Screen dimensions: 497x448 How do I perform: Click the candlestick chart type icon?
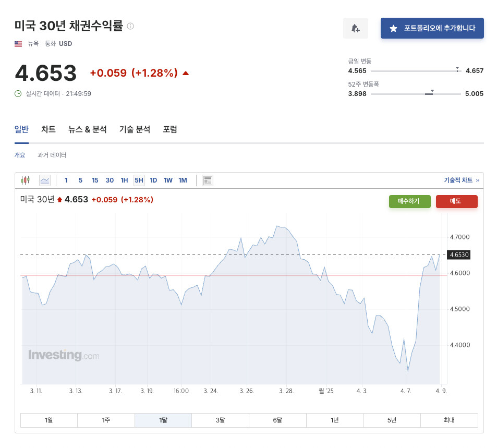click(x=25, y=180)
